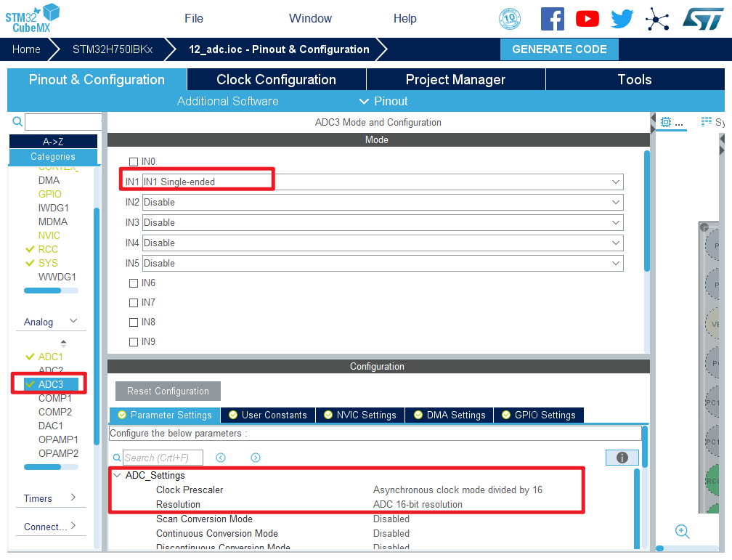Open the Twitter bird icon
Image resolution: width=732 pixels, height=560 pixels.
click(x=622, y=19)
